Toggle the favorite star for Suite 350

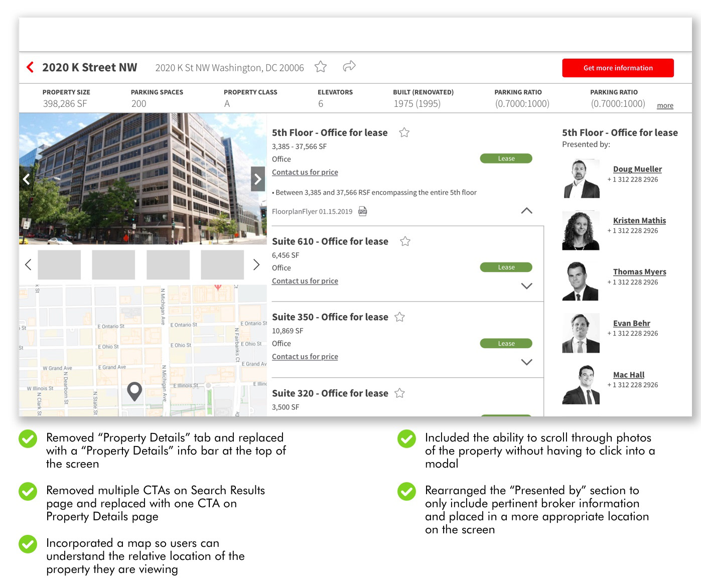pyautogui.click(x=399, y=317)
